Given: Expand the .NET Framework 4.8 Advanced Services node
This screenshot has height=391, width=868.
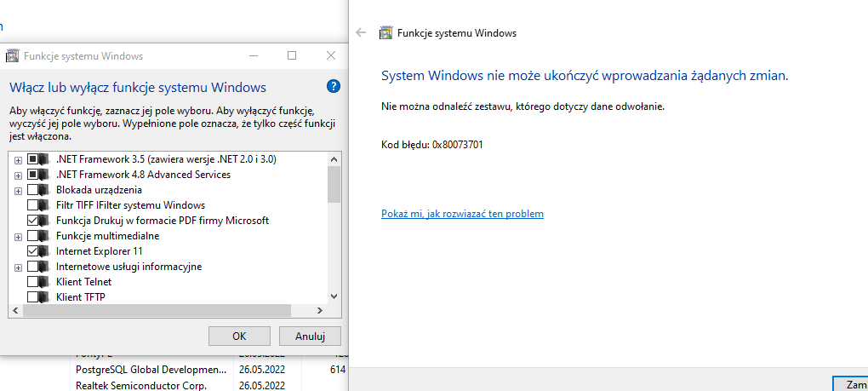Looking at the screenshot, I should 18,175.
